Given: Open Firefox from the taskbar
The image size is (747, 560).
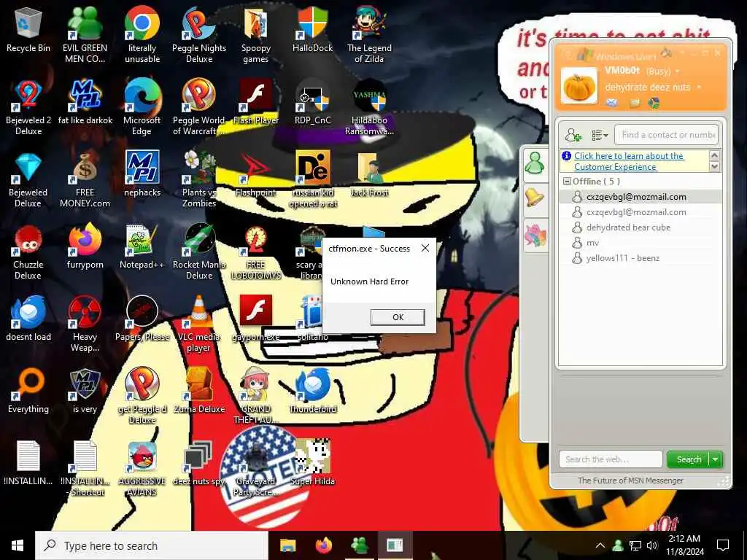Looking at the screenshot, I should [323, 545].
